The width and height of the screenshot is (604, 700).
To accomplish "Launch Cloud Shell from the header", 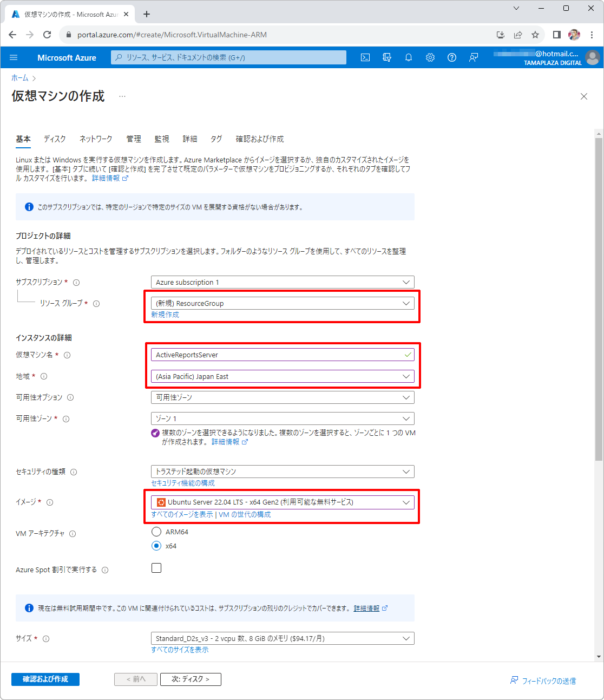I will (365, 57).
